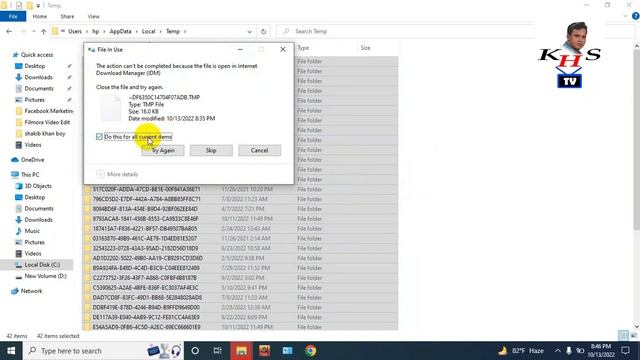Viewport: 640px width, 360px height.
Task: Select folder DE117A39-E040-4AB9-9C12 row
Action: pyautogui.click(x=240, y=317)
